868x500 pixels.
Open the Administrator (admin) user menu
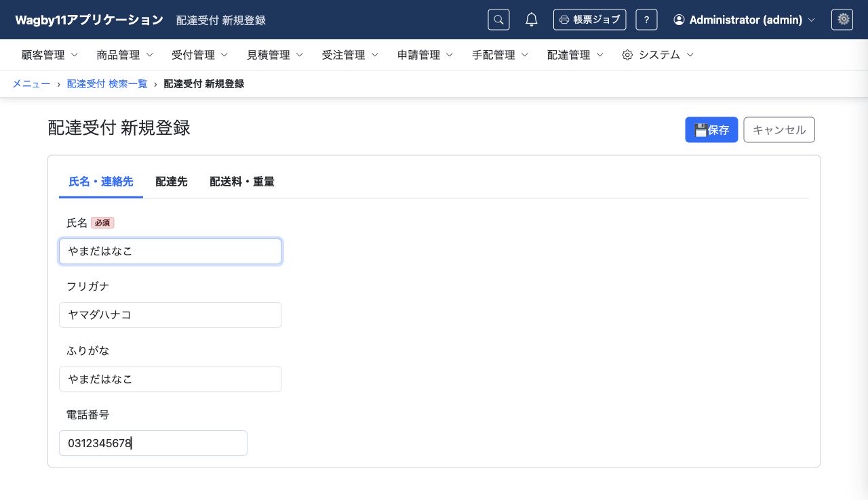(745, 20)
